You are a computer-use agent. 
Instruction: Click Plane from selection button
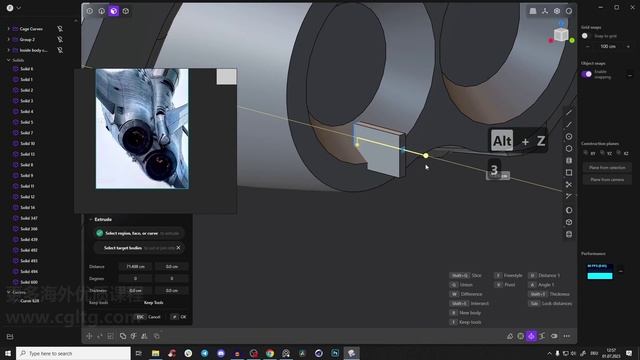click(607, 167)
